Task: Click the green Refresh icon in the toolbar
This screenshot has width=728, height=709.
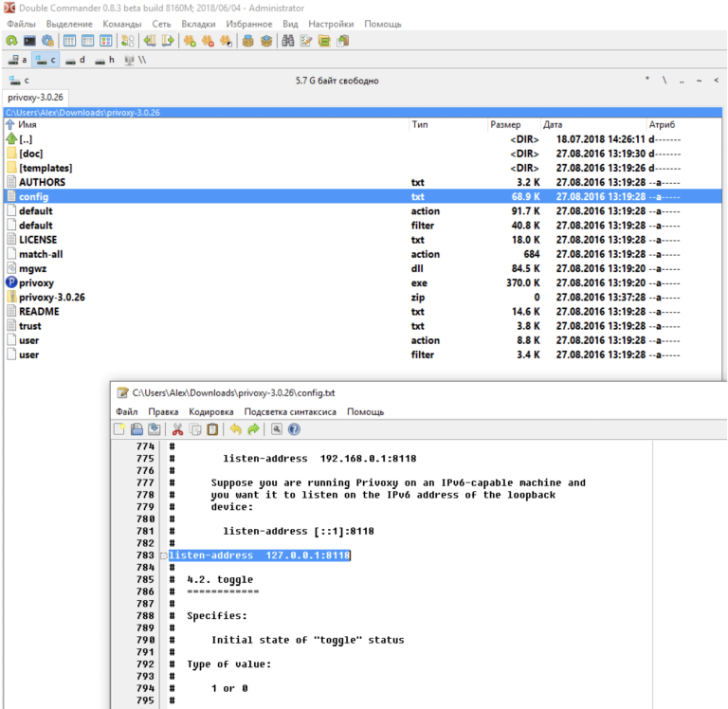Action: 11,41
